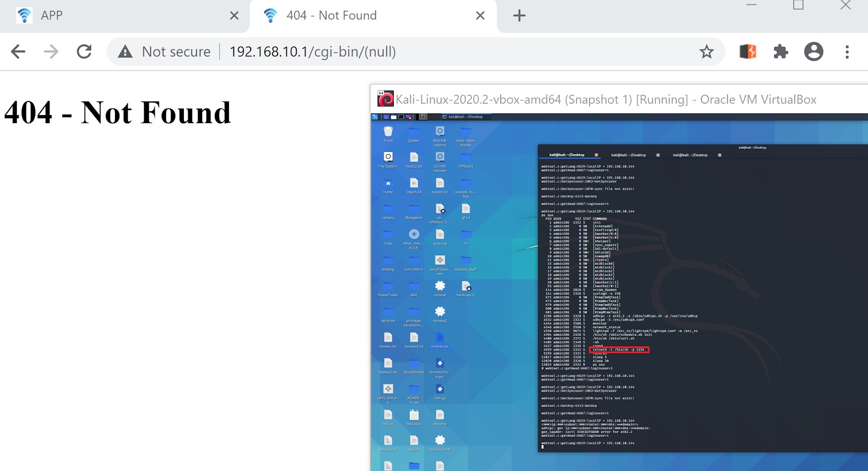Open File System on Kali desktop
Screen dimensions: 868x471
388,160
